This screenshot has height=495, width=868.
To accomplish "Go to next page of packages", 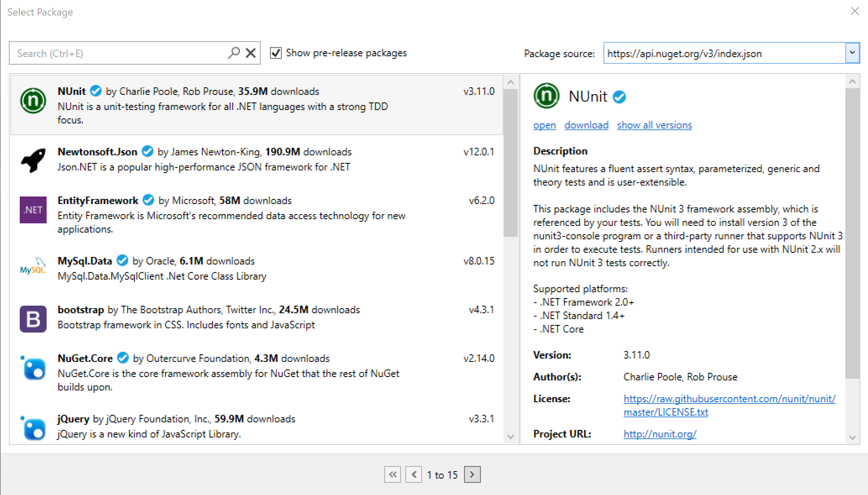I will point(472,474).
